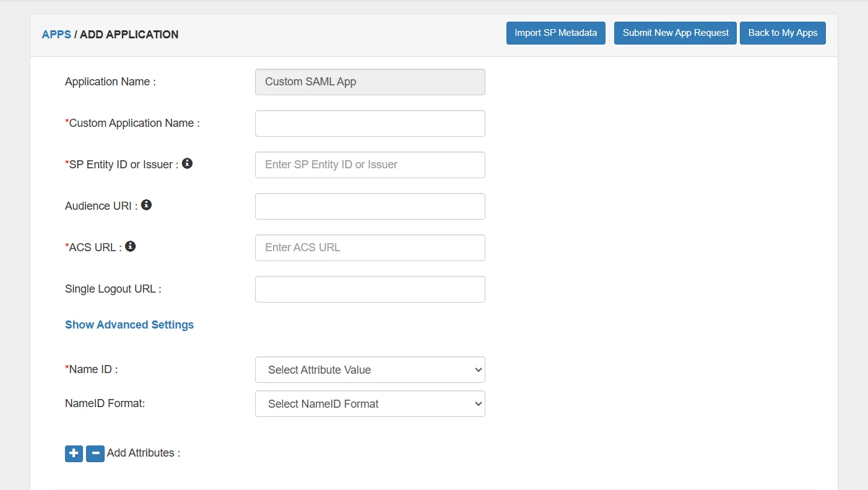
Task: Click the 'Single Logout URL :' label
Action: coord(113,289)
